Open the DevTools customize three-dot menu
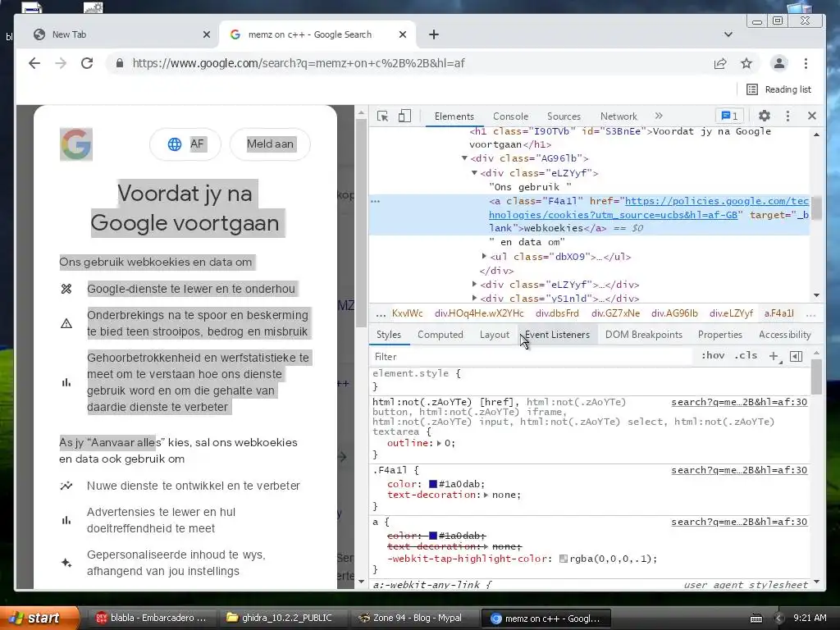The width and height of the screenshot is (840, 630). click(x=787, y=116)
